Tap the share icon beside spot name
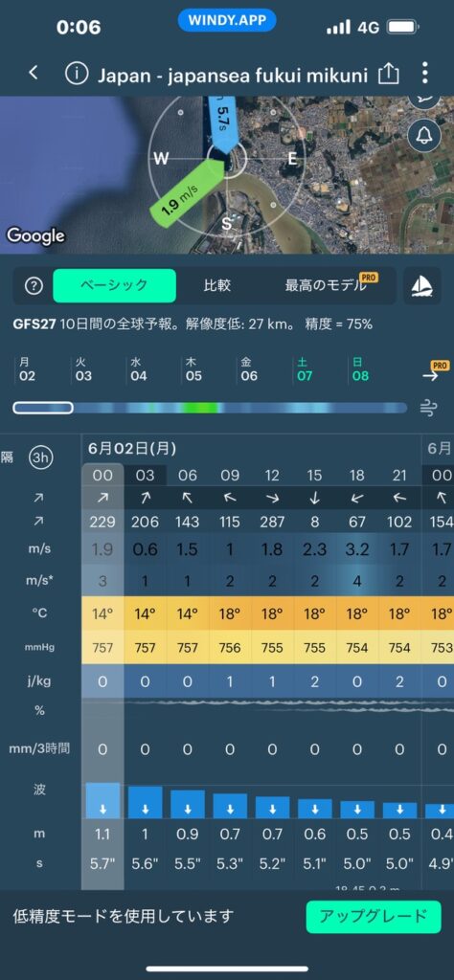The height and width of the screenshot is (980, 454). 388,74
